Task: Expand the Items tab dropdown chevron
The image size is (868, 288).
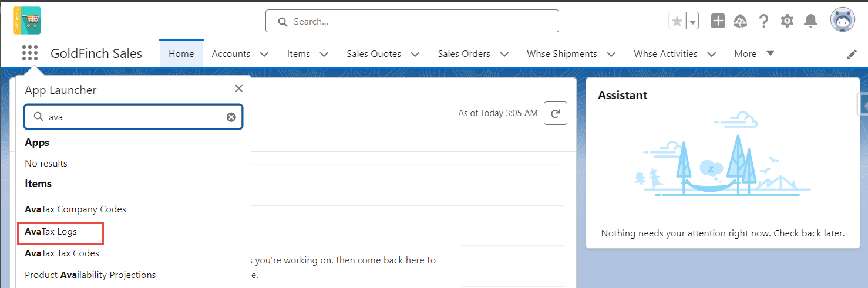Action: pos(324,54)
